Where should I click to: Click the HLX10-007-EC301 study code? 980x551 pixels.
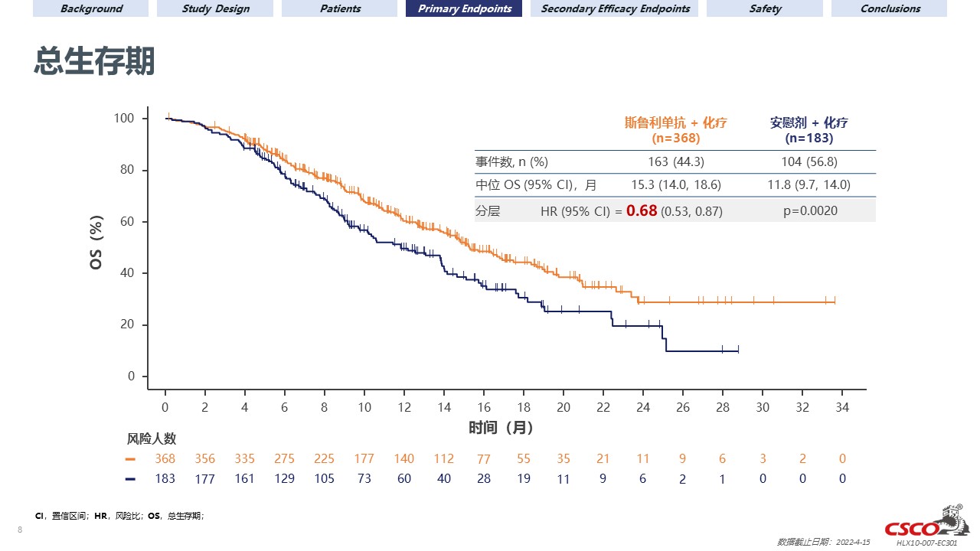(926, 543)
